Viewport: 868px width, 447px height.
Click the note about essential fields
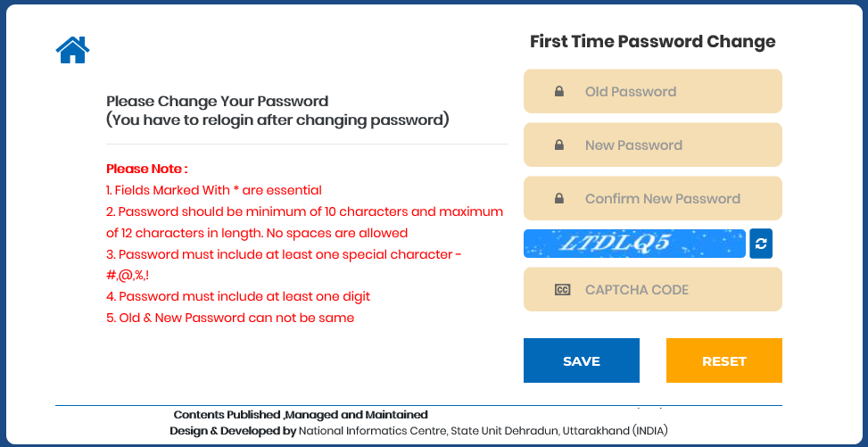(x=214, y=190)
